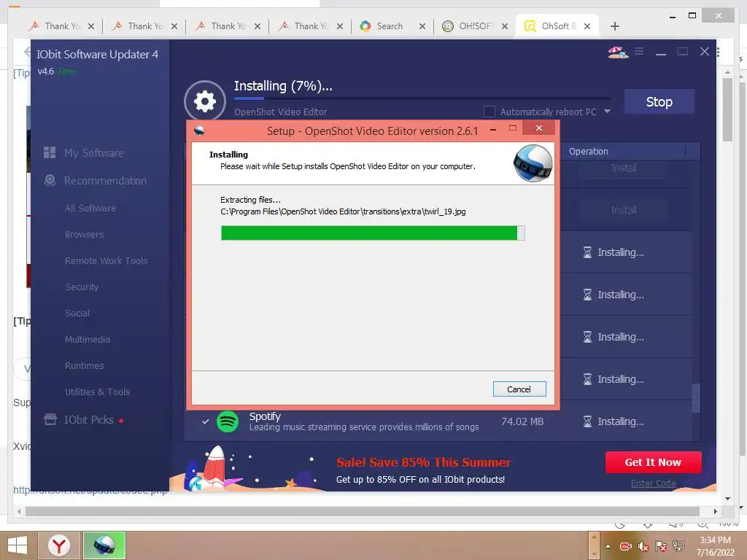Open the Recommendation section
This screenshot has width=747, height=560.
coord(105,181)
